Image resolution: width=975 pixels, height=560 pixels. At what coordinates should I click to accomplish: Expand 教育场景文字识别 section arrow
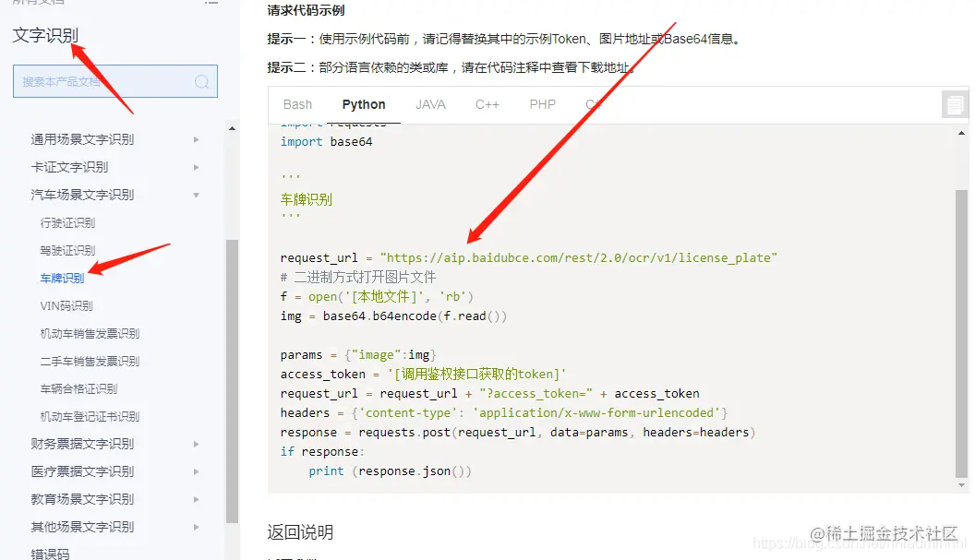point(196,499)
